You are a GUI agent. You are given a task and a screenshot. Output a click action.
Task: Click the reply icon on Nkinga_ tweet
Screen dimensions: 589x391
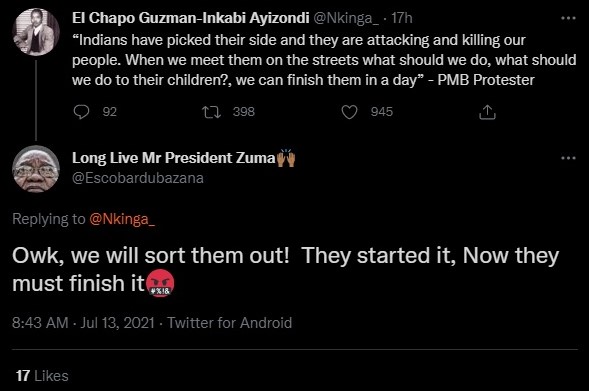tap(81, 112)
